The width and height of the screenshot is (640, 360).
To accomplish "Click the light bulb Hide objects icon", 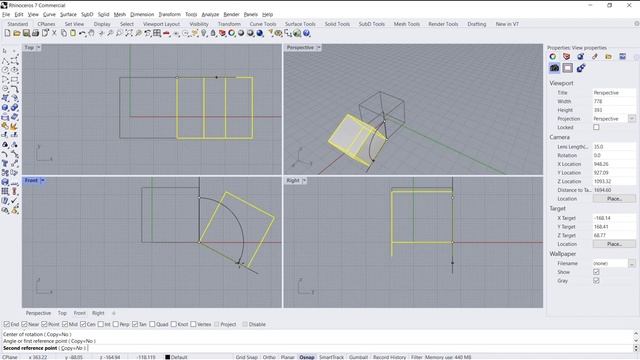I will click(204, 33).
